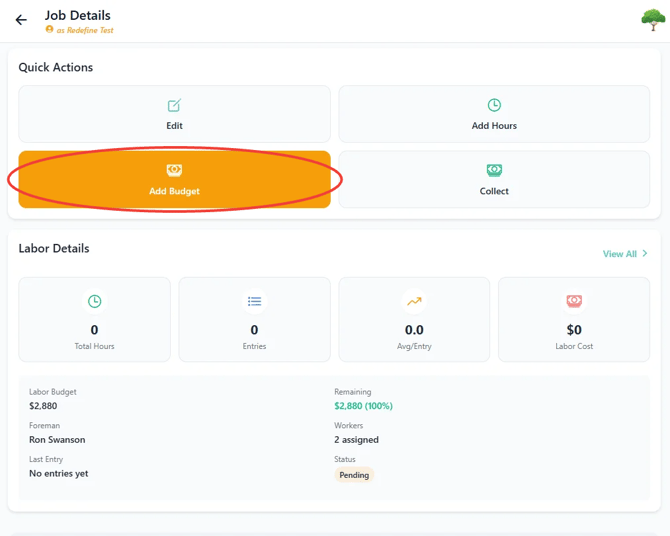Image resolution: width=670 pixels, height=536 pixels.
Task: Open the Edit quick action
Action: coord(174,114)
